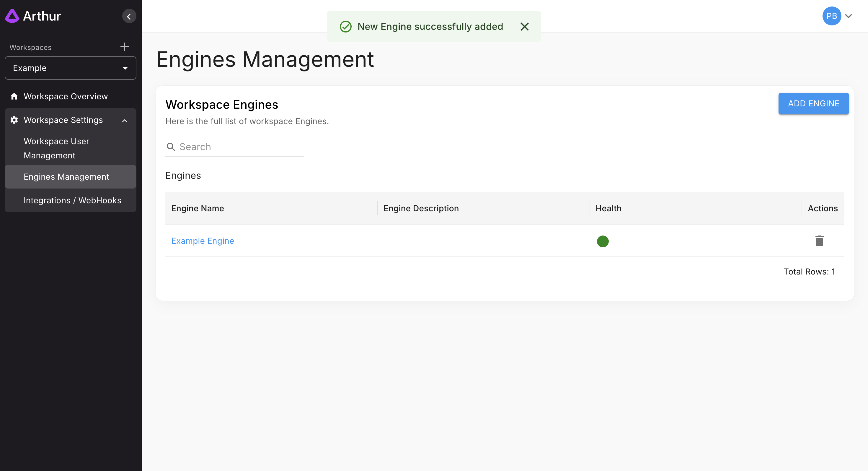This screenshot has width=868, height=471.
Task: Focus the engines Search field
Action: 241,147
